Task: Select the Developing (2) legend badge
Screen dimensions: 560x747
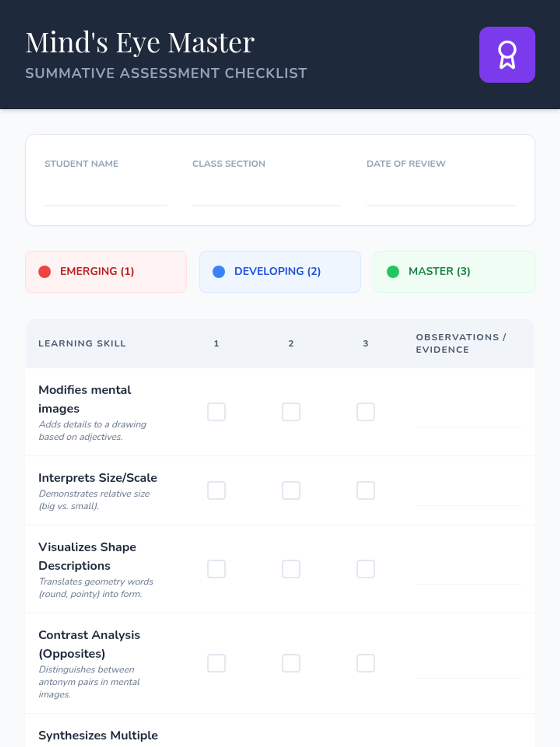Action: (280, 272)
